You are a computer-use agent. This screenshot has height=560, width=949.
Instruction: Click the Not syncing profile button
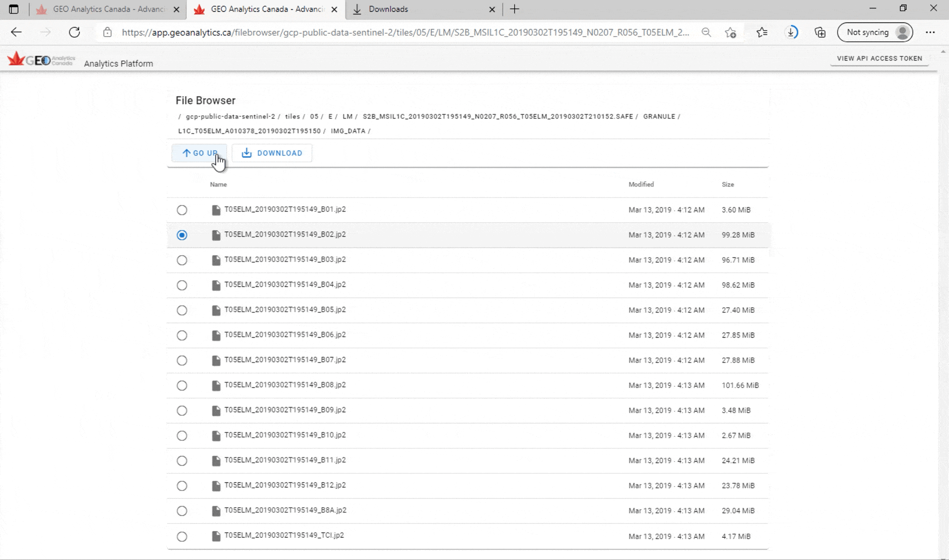click(875, 32)
